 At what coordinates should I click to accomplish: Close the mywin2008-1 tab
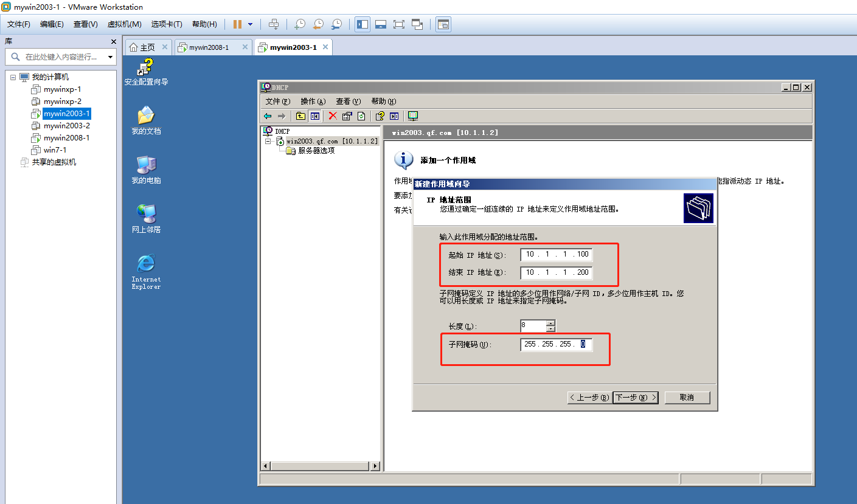tap(245, 47)
